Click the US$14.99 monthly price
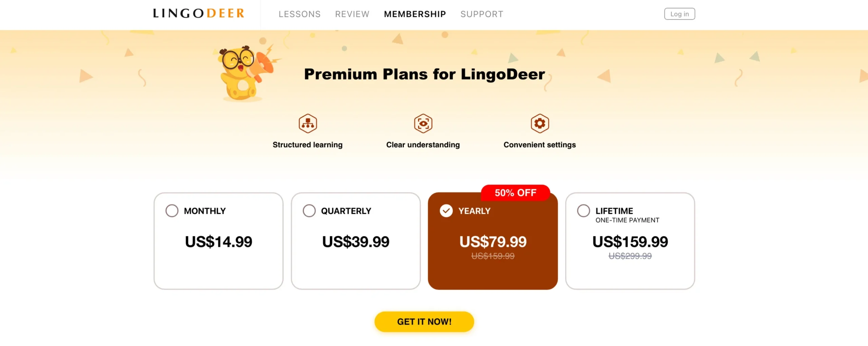Screen dimensions: 868x346 218,242
